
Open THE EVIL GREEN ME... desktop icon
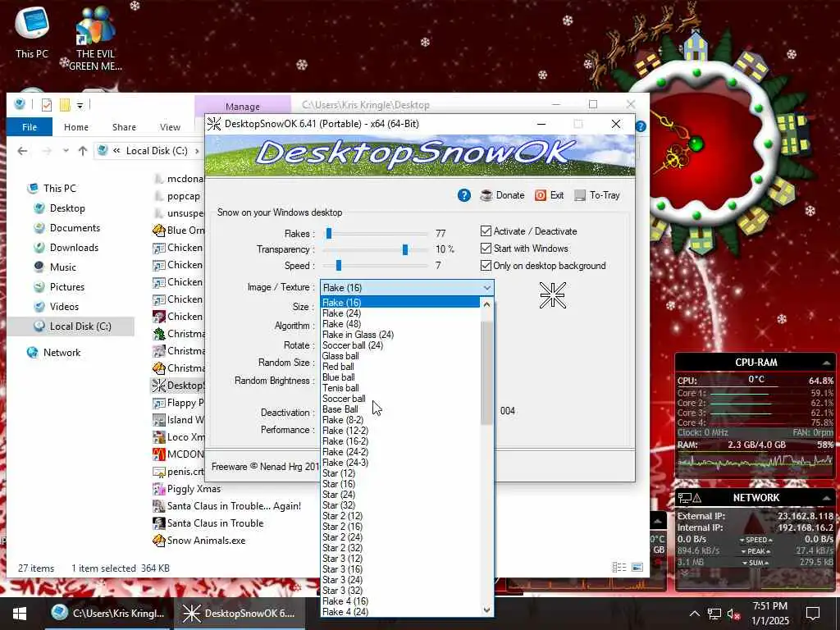[95, 39]
